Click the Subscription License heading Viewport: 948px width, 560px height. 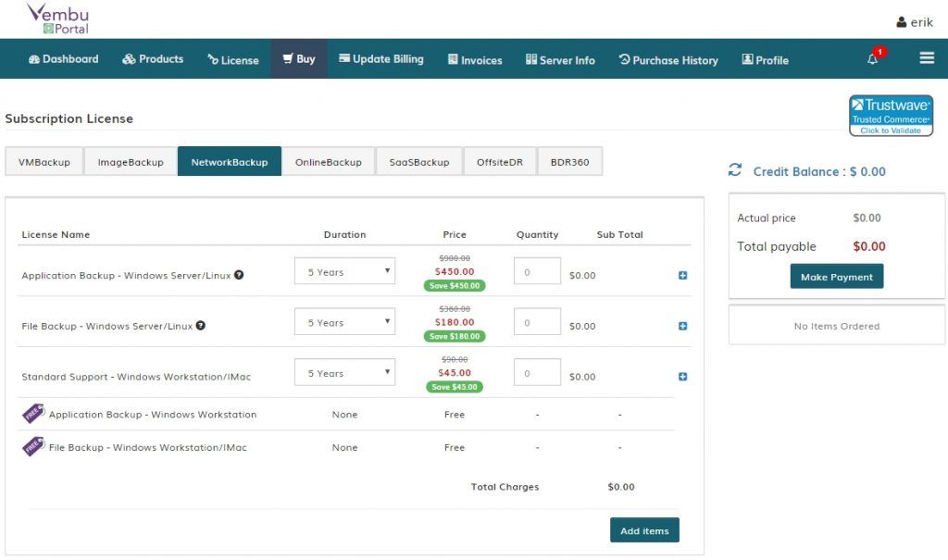point(69,118)
